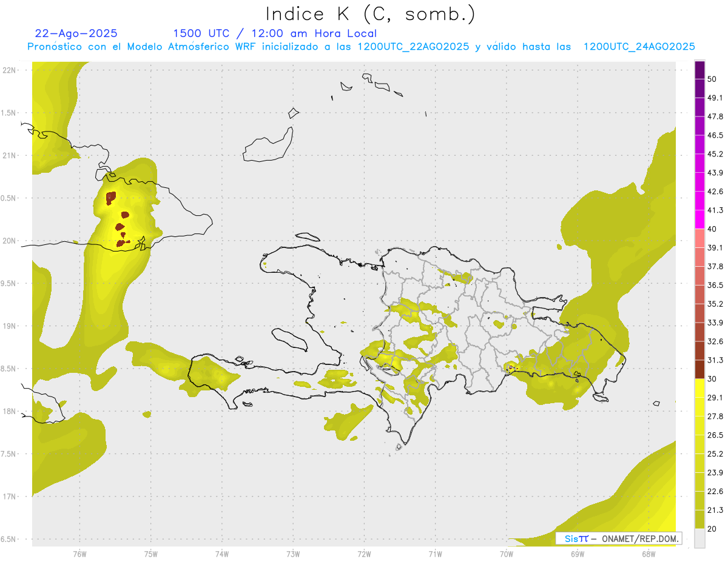Click the '68W' longitude label
Image resolution: width=728 pixels, height=562 pixels.
click(649, 554)
